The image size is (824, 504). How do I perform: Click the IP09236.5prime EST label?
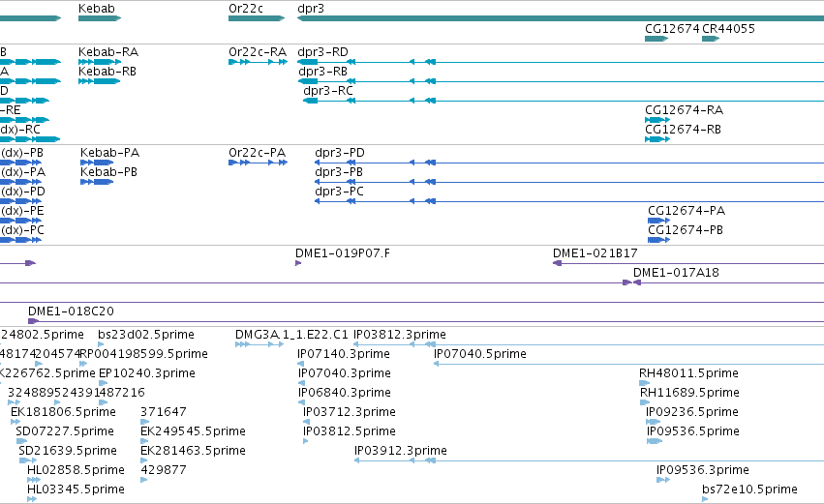[692, 413]
